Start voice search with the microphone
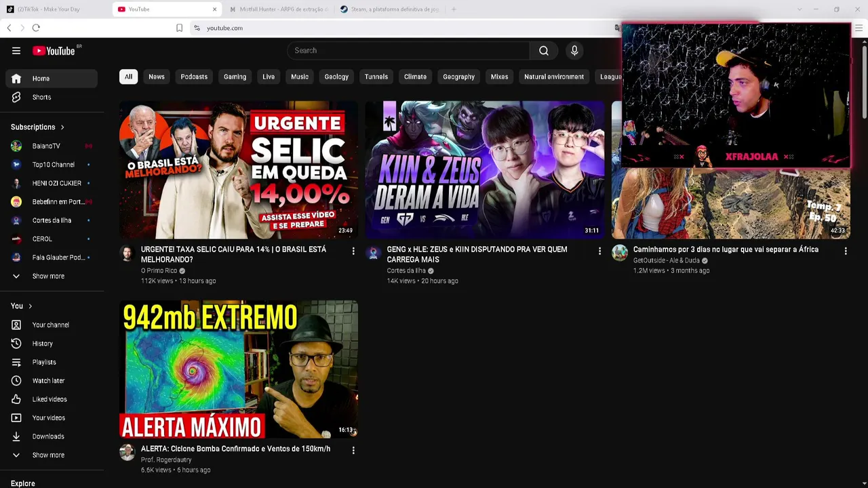The width and height of the screenshot is (868, 488). click(574, 51)
